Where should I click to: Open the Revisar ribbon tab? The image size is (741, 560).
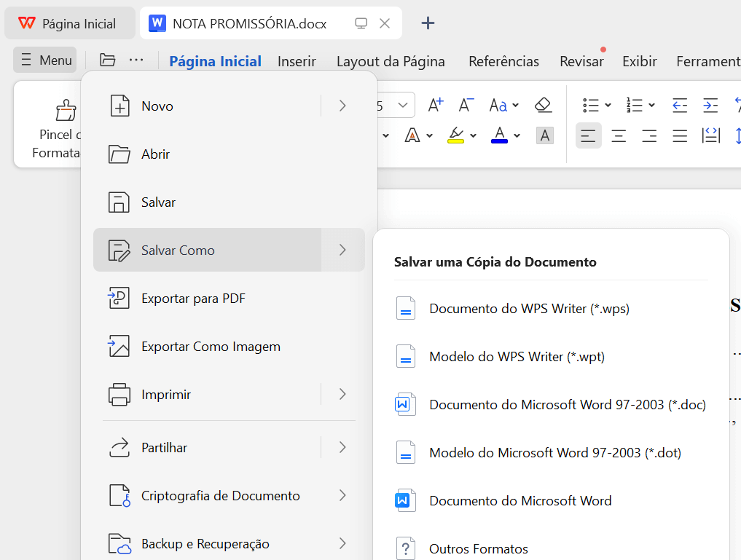pos(581,61)
